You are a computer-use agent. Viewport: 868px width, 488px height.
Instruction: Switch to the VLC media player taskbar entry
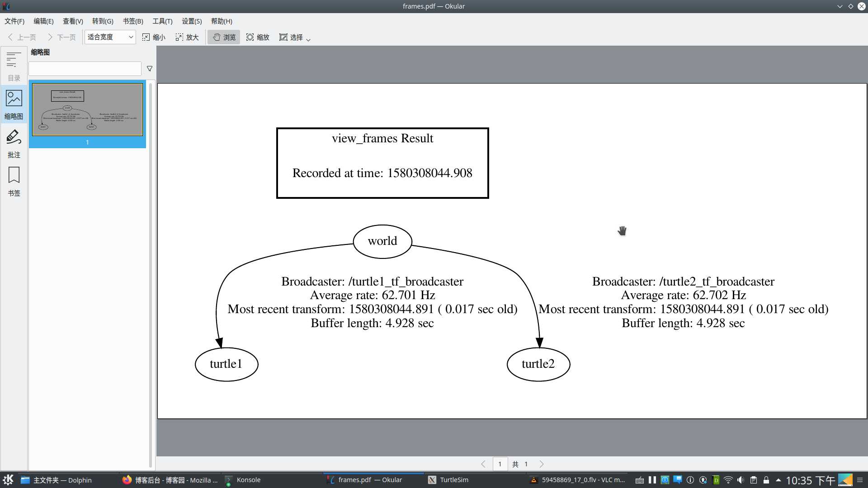[577, 480]
